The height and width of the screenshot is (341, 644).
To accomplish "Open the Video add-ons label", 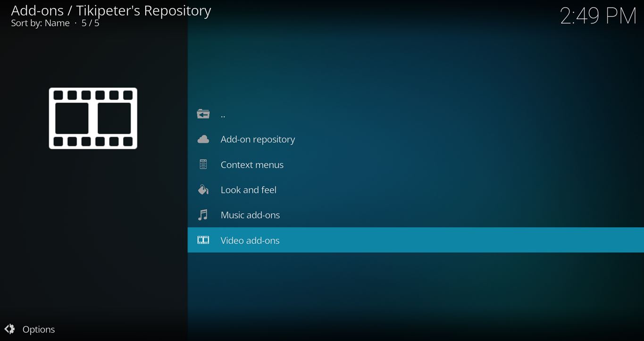I will pyautogui.click(x=250, y=240).
